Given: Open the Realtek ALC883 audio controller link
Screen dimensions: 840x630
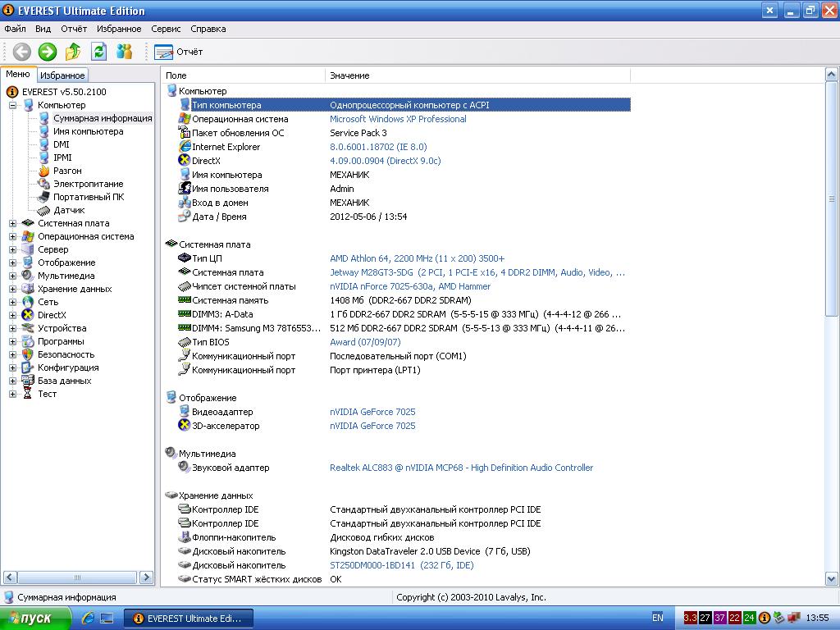Looking at the screenshot, I should pyautogui.click(x=461, y=468).
